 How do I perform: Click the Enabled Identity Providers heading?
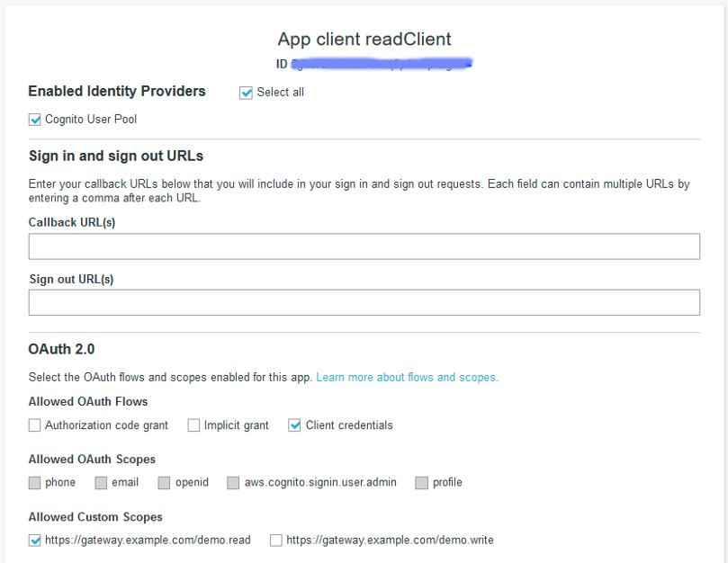pyautogui.click(x=116, y=91)
